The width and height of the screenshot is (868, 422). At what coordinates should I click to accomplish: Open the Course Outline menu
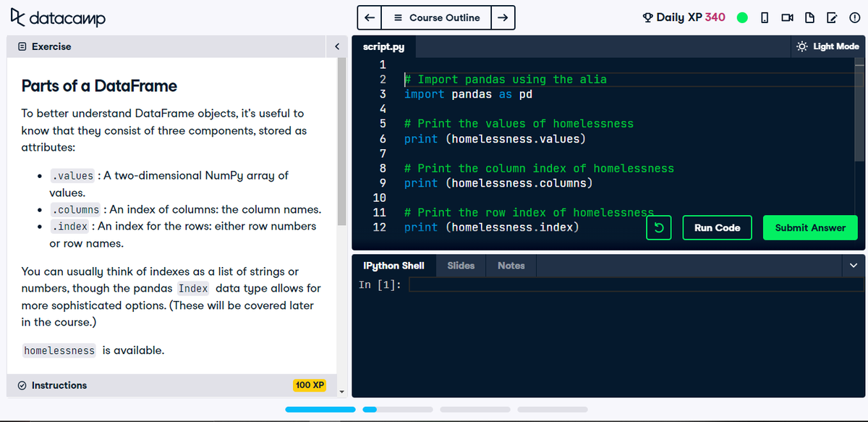tap(436, 17)
